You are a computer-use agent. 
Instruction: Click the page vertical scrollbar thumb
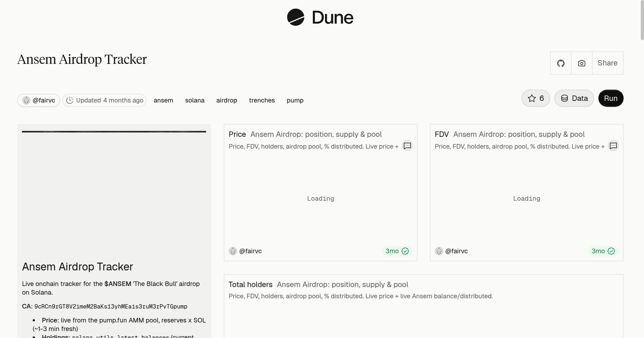pos(642,20)
